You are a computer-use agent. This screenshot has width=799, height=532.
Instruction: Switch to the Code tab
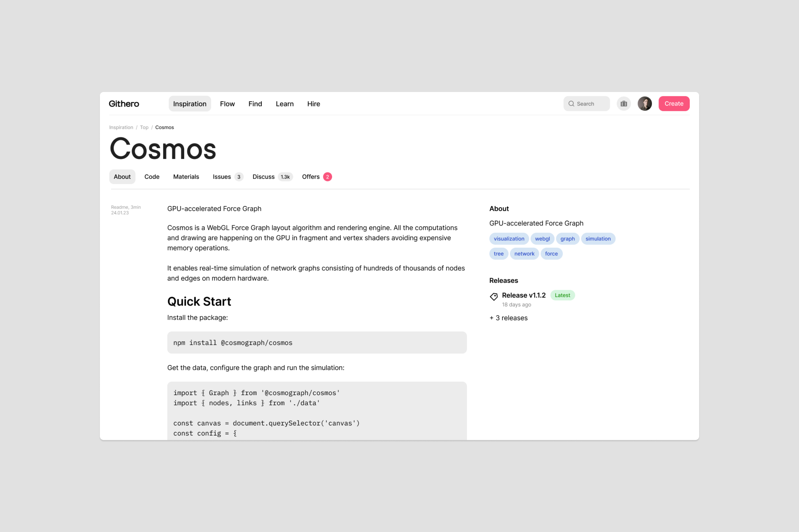point(151,176)
